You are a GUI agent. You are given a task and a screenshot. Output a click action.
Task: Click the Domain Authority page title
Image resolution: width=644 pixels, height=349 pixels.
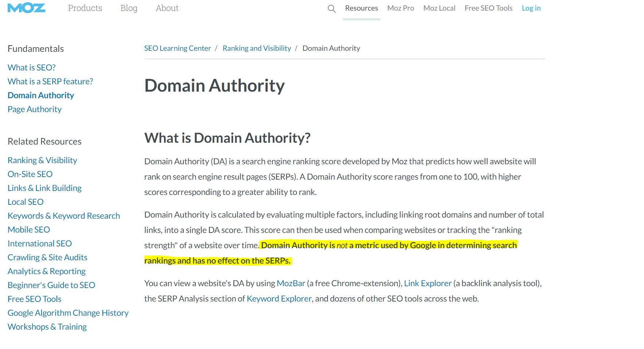pyautogui.click(x=214, y=86)
